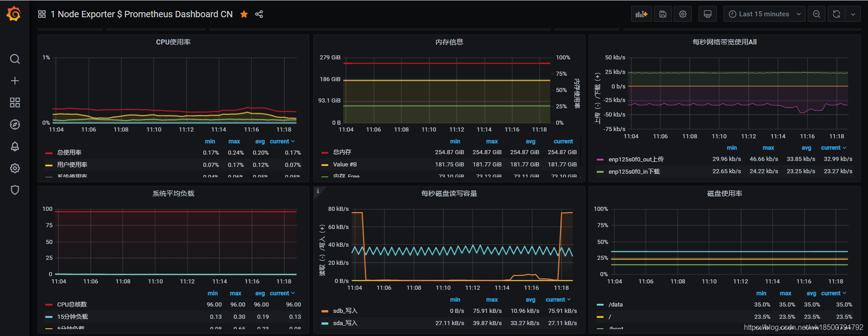Toggle 15分钟负载 series in load legend
Screen dimensions: 868x336
72,317
